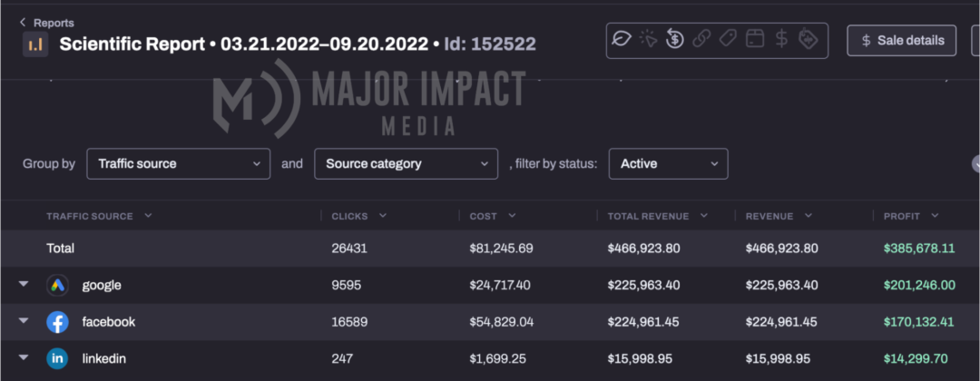Expand the facebook traffic source row
The height and width of the screenshot is (381, 980).
pos(24,321)
